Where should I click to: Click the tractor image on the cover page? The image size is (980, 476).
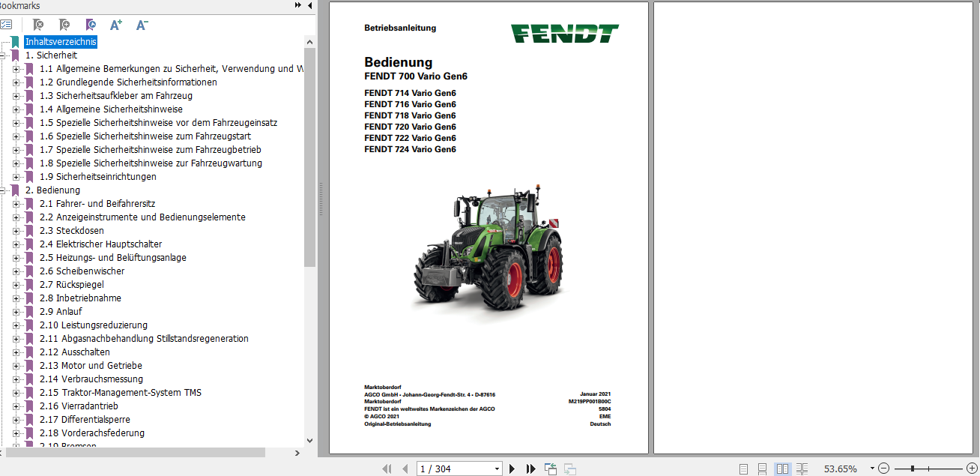(487, 249)
